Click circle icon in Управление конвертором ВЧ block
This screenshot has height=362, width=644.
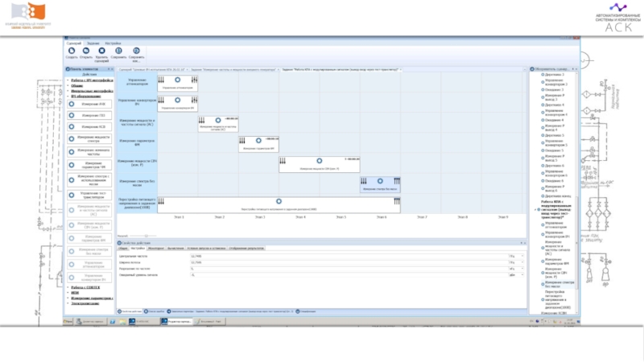177,100
